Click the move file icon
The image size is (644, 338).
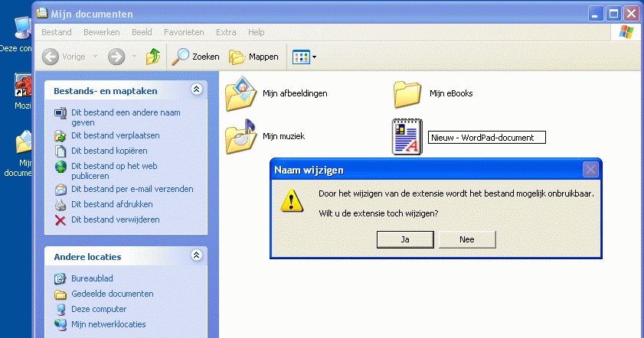(x=60, y=136)
